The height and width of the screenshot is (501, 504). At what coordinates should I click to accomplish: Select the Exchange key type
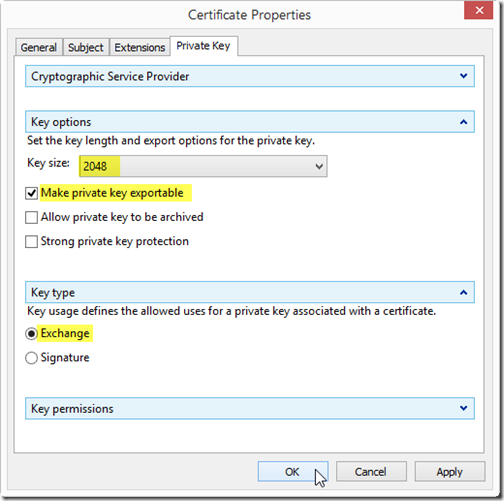[31, 334]
